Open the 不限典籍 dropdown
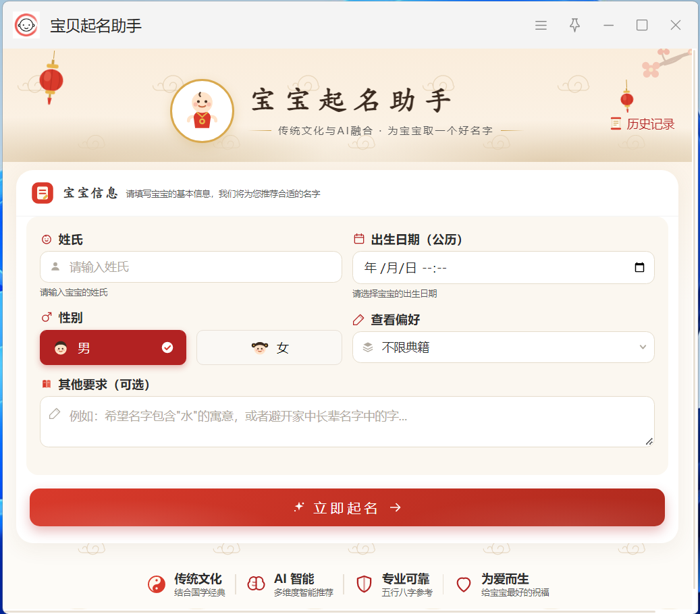The image size is (700, 614). pos(503,347)
